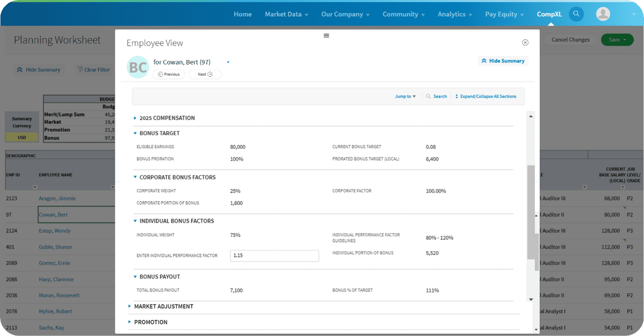This screenshot has height=336, width=644.
Task: Go to the Next employee
Action: click(x=205, y=74)
